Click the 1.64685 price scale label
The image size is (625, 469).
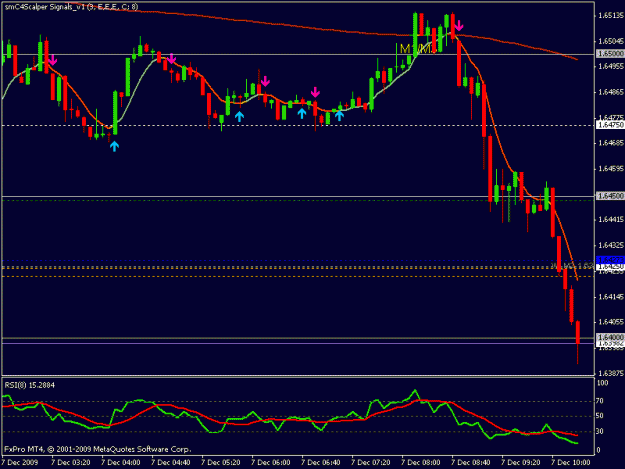tap(611, 143)
